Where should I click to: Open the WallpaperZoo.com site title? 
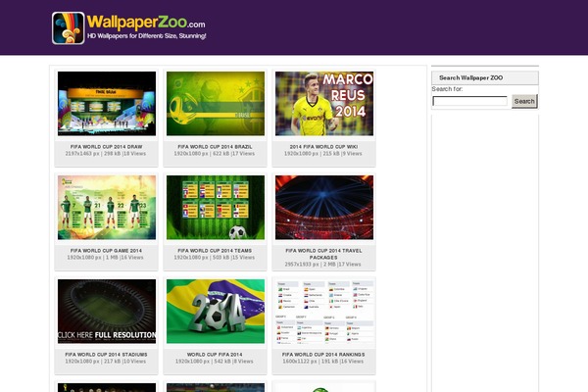coord(146,23)
